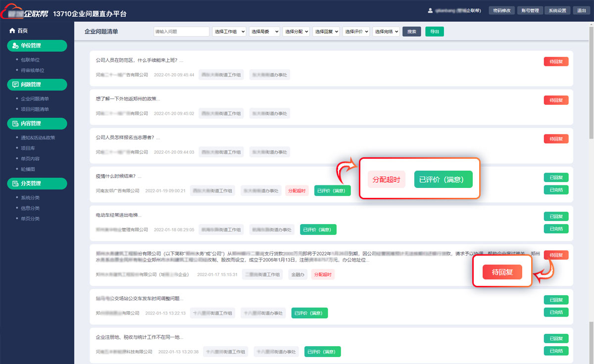Image resolution: width=594 pixels, height=364 pixels.
Task: Click the 单位管理 section icon
Action: pyautogui.click(x=15, y=45)
